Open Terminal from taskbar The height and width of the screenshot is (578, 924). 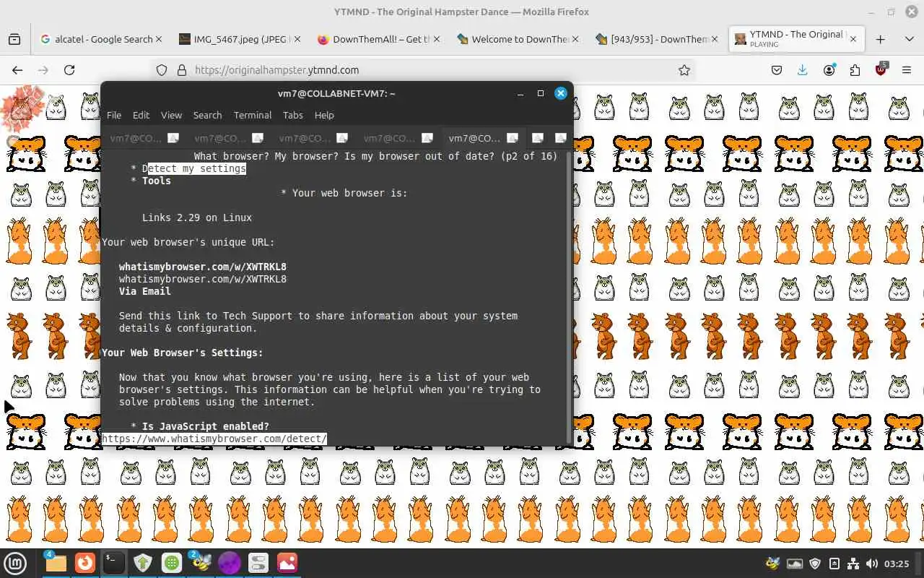(114, 563)
